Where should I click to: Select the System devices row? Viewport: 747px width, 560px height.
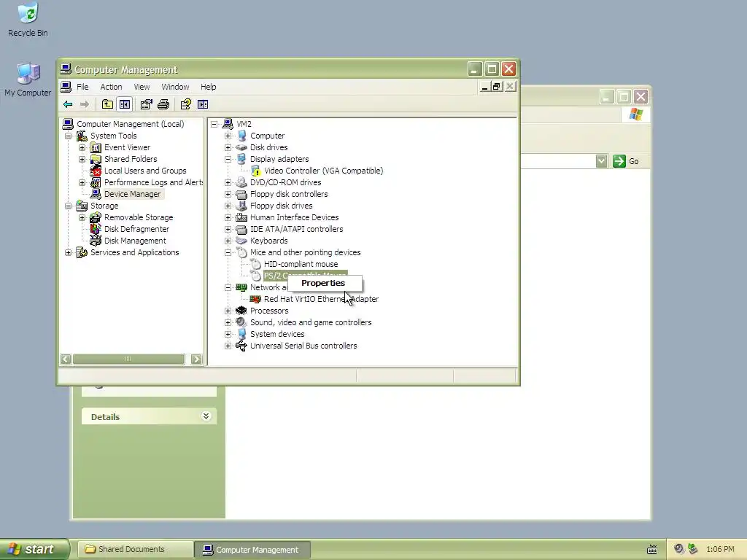pyautogui.click(x=277, y=334)
